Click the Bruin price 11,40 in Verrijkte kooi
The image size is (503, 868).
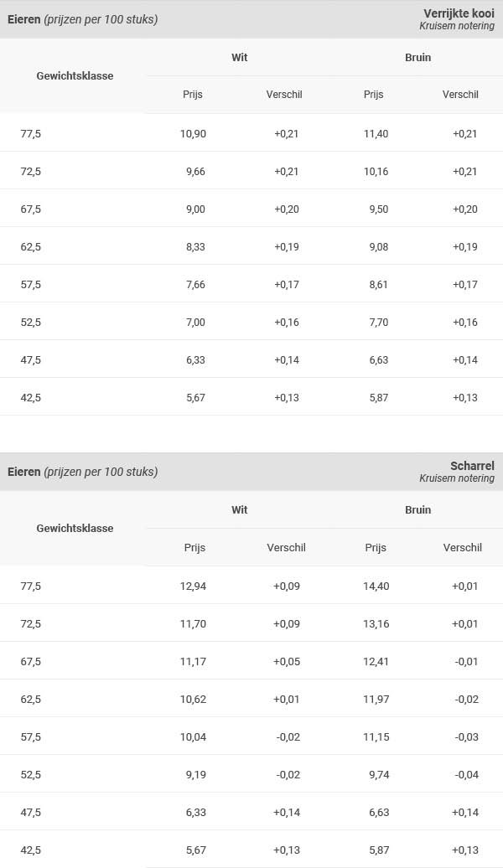click(376, 133)
